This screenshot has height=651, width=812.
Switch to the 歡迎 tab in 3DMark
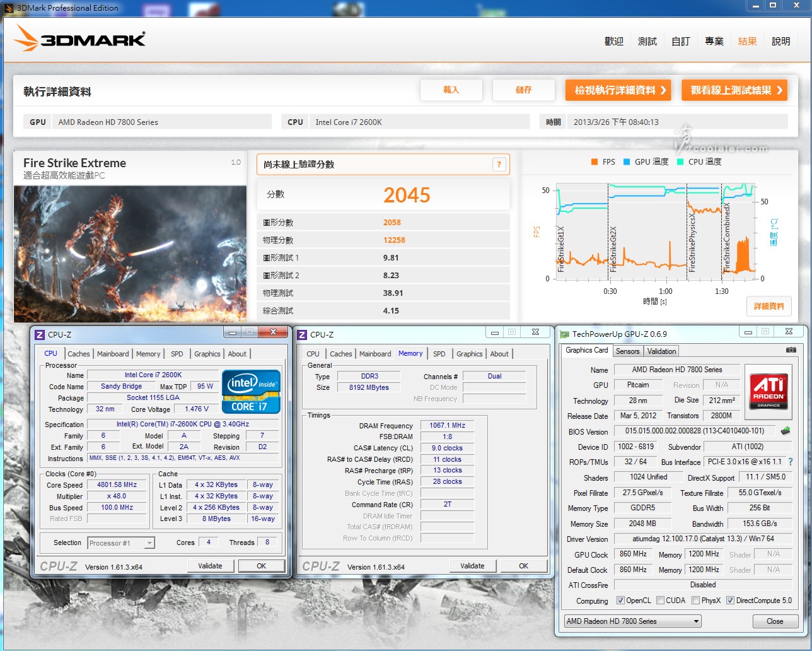613,41
